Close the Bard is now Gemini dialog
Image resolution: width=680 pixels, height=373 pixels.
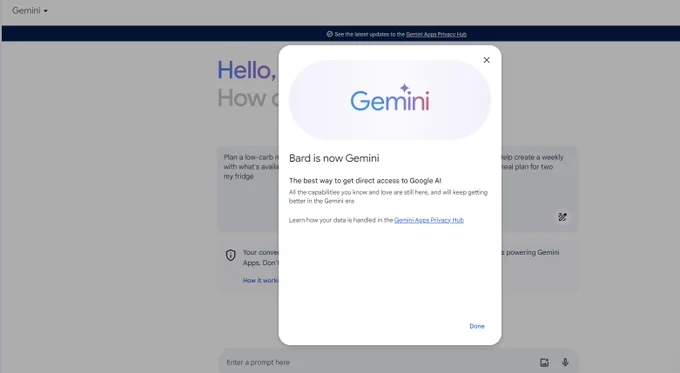[x=486, y=60]
